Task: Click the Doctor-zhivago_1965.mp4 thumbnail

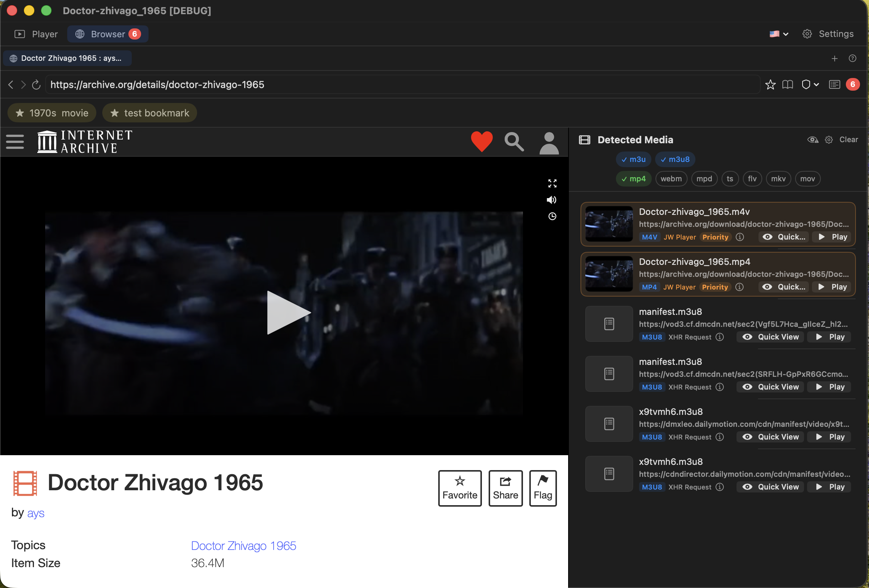Action: [609, 274]
